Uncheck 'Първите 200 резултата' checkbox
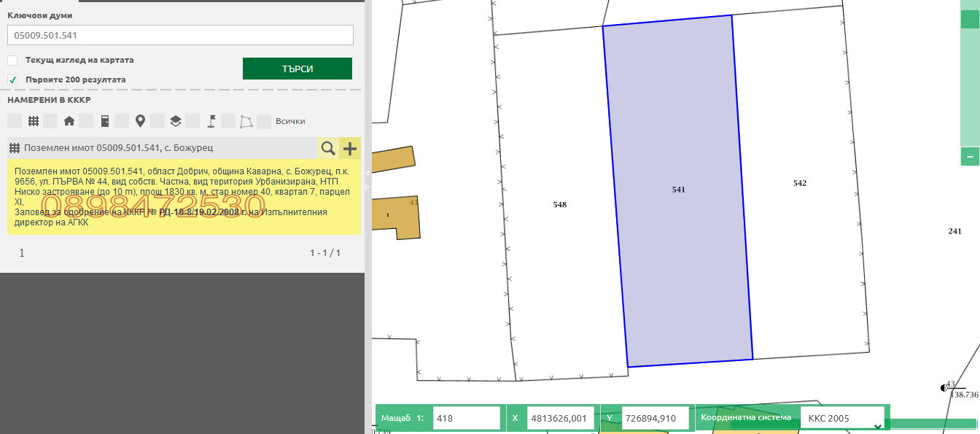The width and height of the screenshot is (980, 434). point(13,80)
